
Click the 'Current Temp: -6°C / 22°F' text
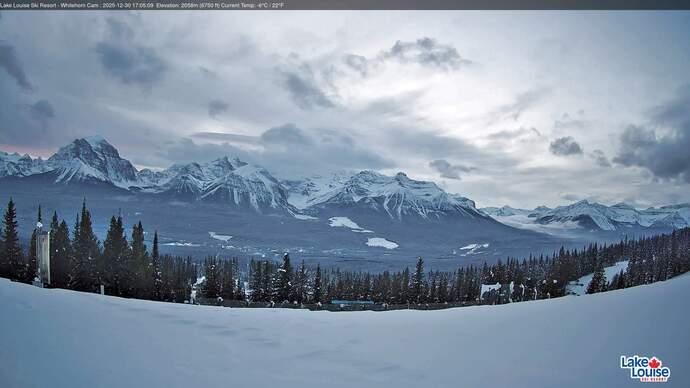click(252, 5)
